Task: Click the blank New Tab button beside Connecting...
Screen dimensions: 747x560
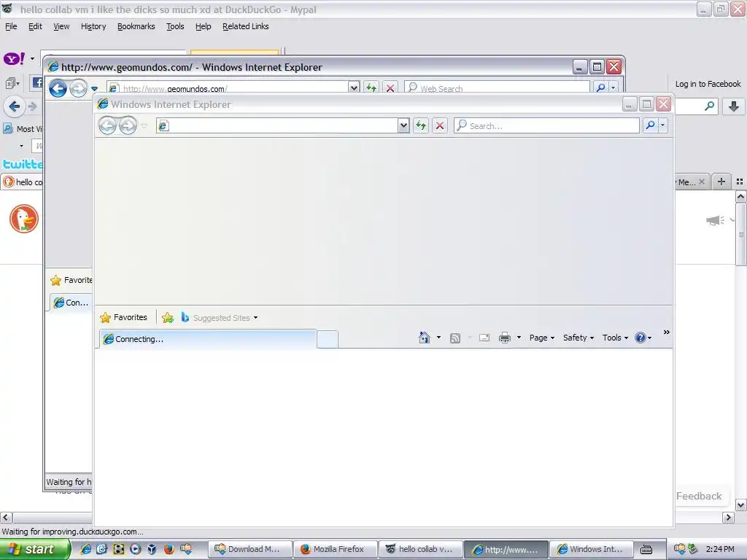Action: click(328, 339)
